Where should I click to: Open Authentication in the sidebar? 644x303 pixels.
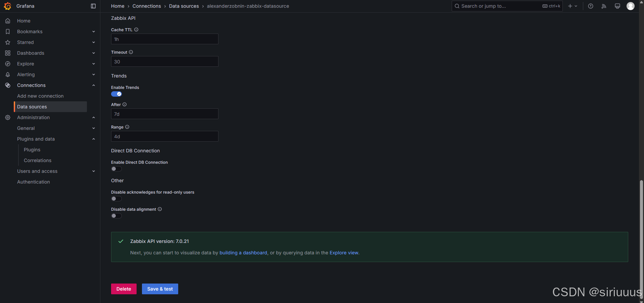[34, 182]
